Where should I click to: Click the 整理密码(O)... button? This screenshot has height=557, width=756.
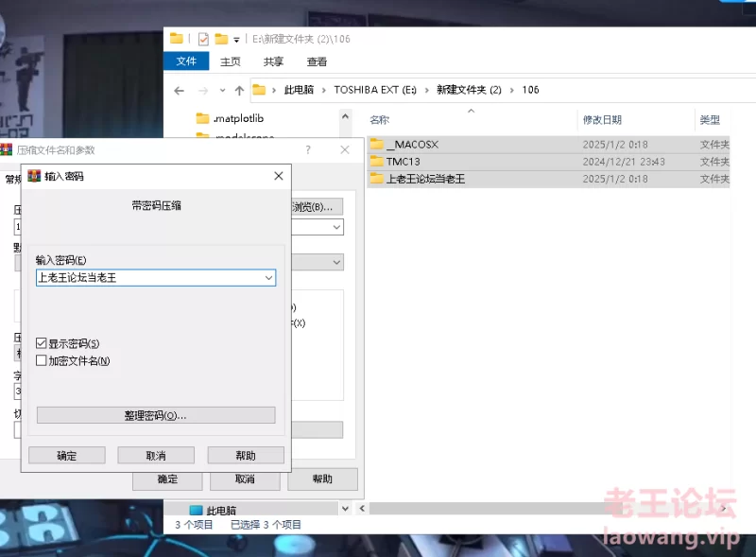(x=156, y=415)
